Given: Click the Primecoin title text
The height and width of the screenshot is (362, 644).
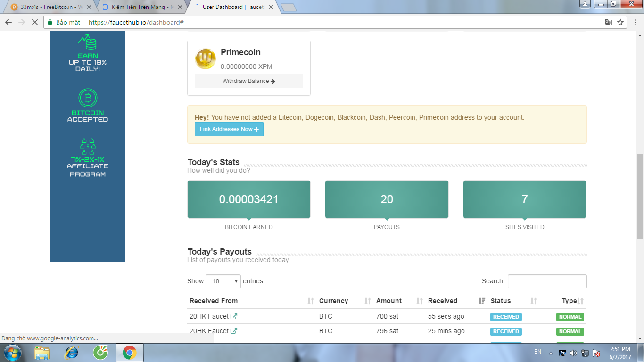Looking at the screenshot, I should (x=240, y=52).
